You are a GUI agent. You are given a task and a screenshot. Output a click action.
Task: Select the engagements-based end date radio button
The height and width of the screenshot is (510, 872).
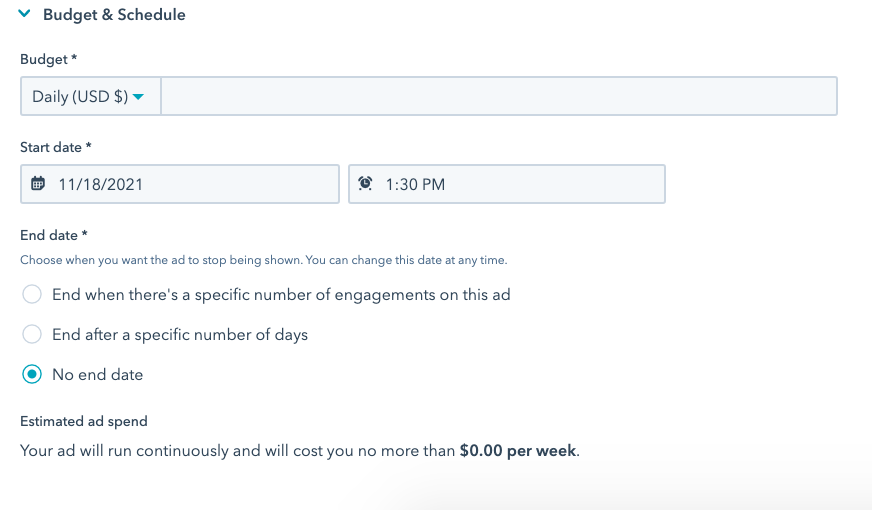[x=32, y=295]
